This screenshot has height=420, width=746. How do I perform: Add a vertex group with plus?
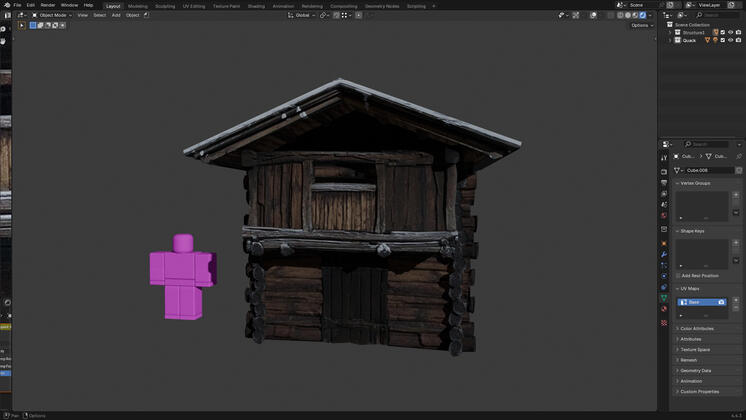point(736,195)
